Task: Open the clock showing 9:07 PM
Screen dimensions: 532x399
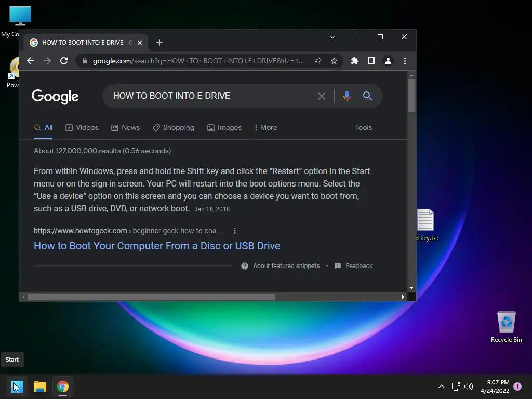Action: (495, 387)
